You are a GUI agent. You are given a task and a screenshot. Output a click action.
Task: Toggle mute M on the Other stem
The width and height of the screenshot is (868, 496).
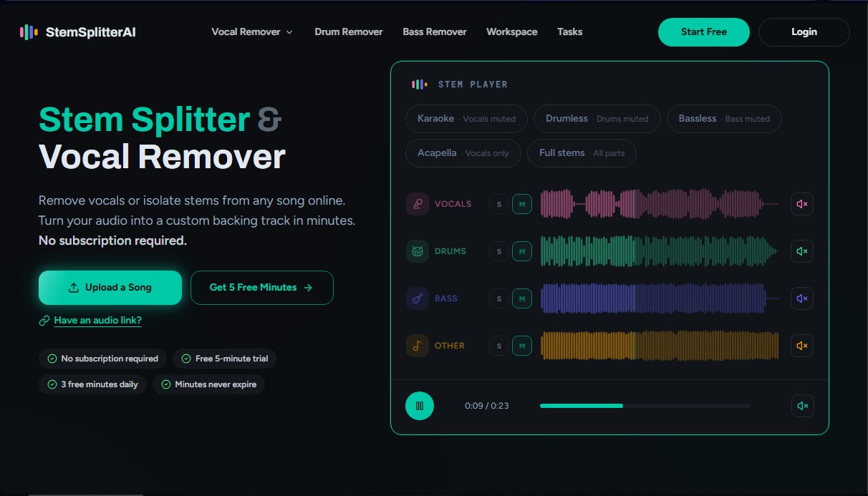coord(522,346)
